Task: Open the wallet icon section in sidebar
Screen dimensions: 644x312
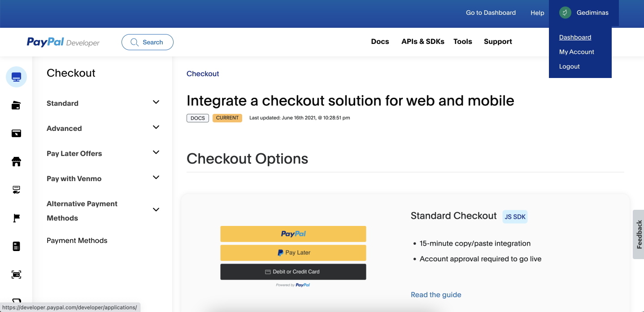Action: pos(16,105)
